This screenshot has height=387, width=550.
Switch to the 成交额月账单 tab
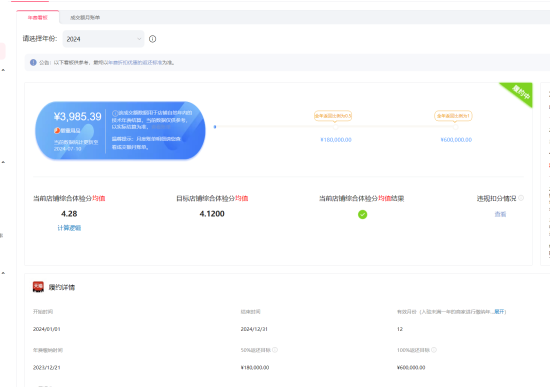click(85, 18)
